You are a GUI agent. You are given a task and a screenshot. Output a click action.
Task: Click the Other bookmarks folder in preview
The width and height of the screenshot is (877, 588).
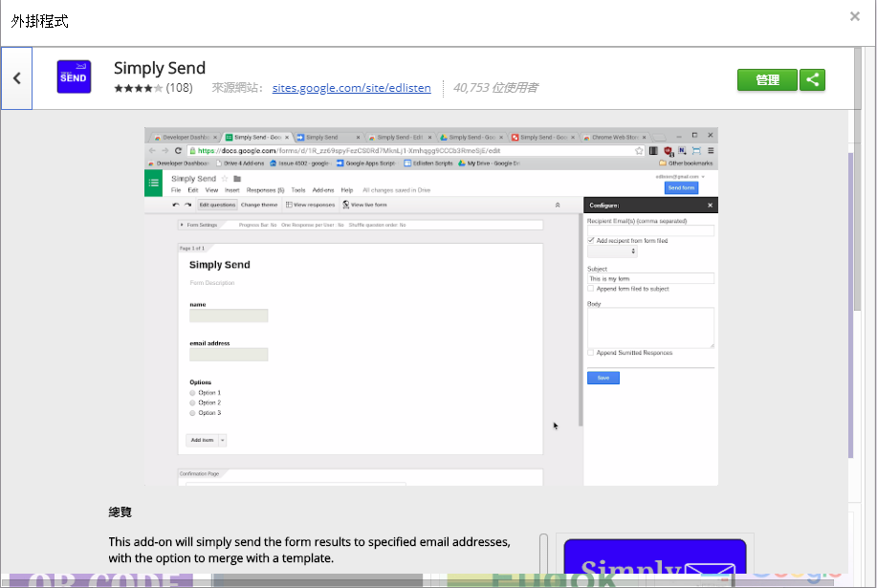tap(686, 163)
